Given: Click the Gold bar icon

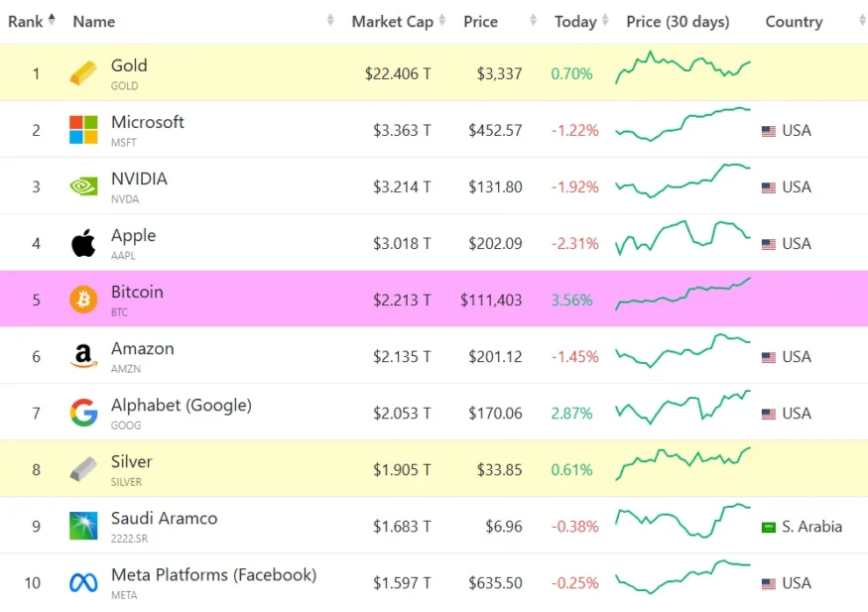Looking at the screenshot, I should [x=83, y=73].
